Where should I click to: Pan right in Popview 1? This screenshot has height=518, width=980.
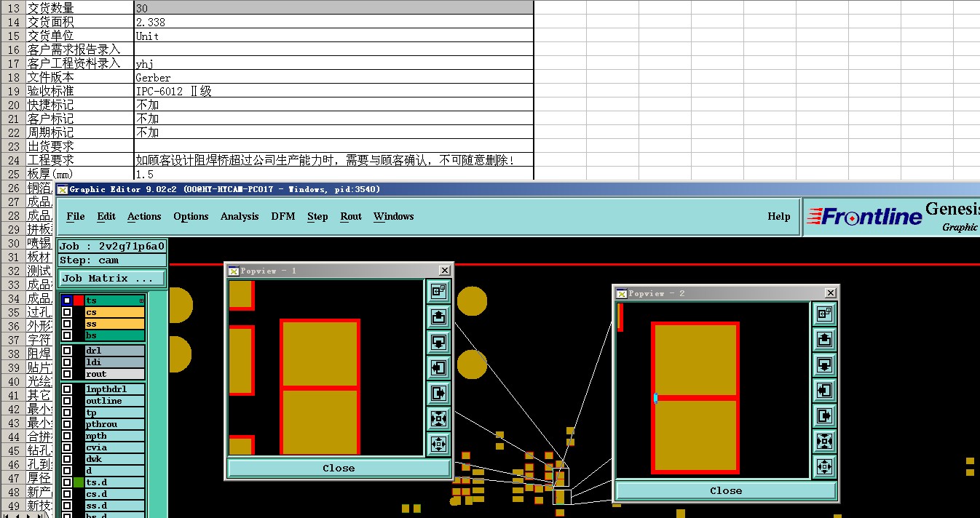[438, 394]
